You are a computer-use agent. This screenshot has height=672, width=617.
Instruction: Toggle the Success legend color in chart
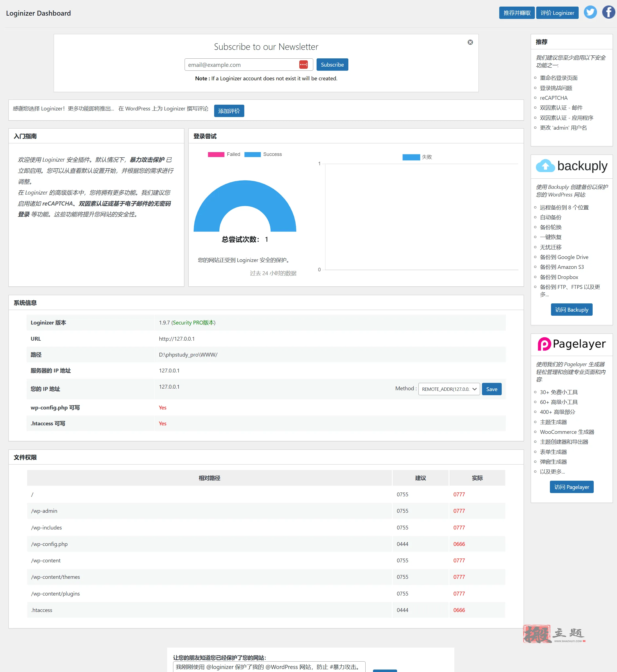pos(252,154)
